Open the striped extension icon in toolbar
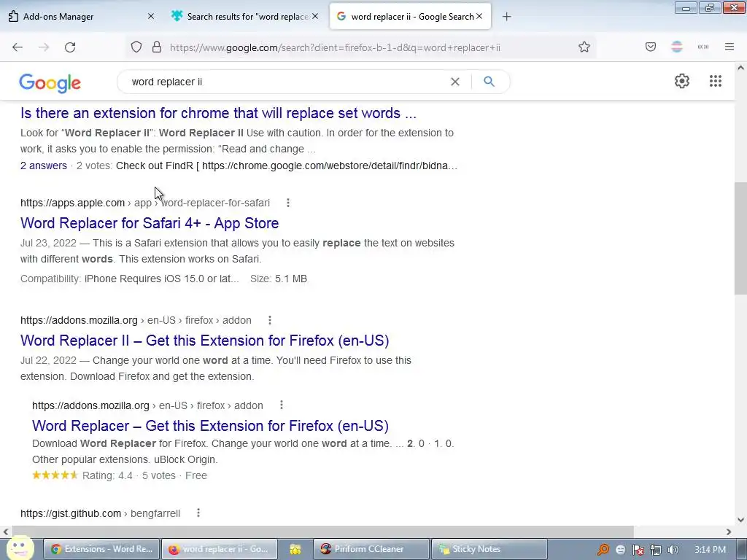The image size is (747, 560). point(676,47)
